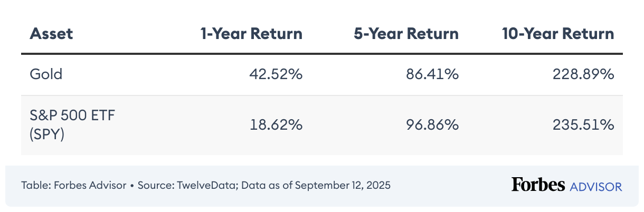Select SPY's 18.62% one-year return
644x212 pixels.
click(x=276, y=126)
